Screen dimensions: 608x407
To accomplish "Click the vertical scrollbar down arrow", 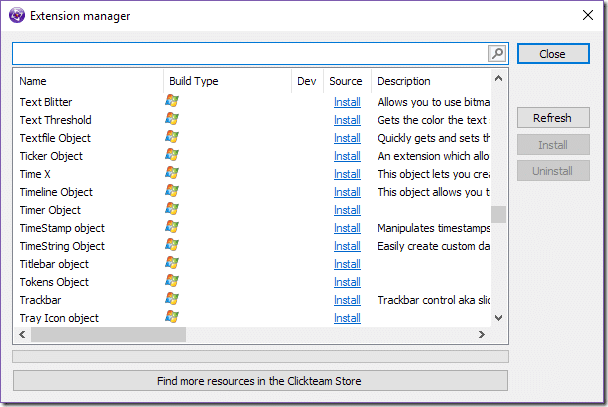I will (499, 318).
